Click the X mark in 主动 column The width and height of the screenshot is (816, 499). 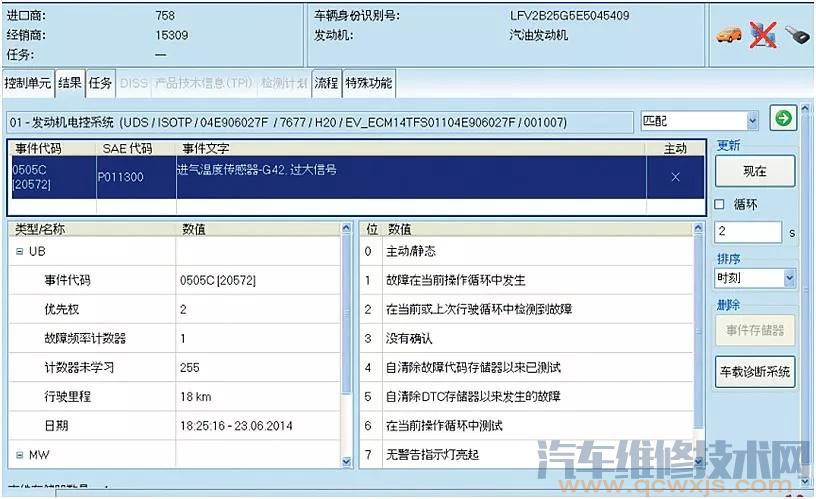675,177
